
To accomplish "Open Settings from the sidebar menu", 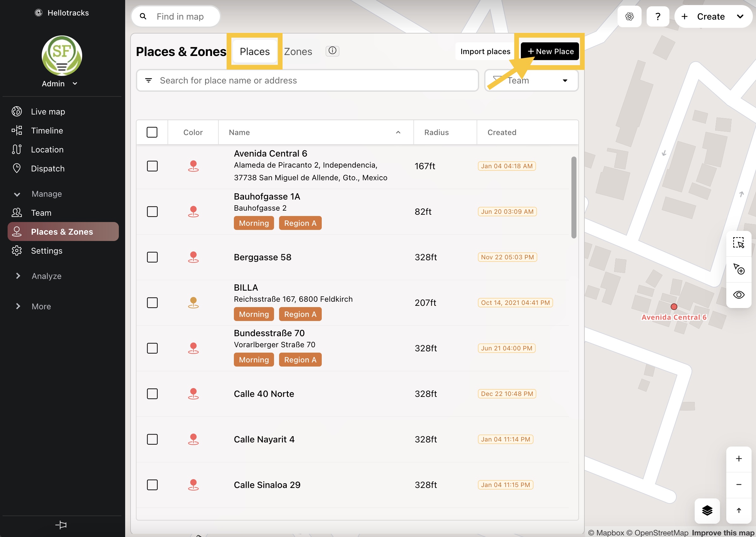I will 46,251.
